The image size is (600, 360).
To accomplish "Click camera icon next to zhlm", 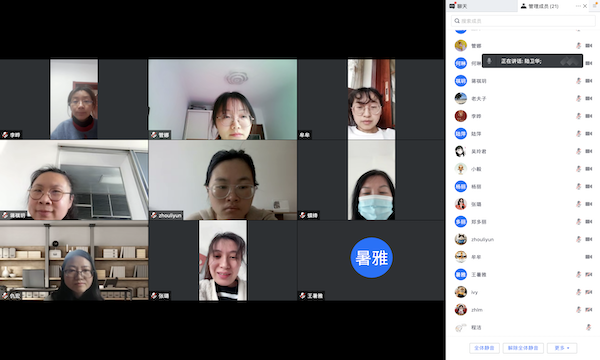I will click(589, 310).
